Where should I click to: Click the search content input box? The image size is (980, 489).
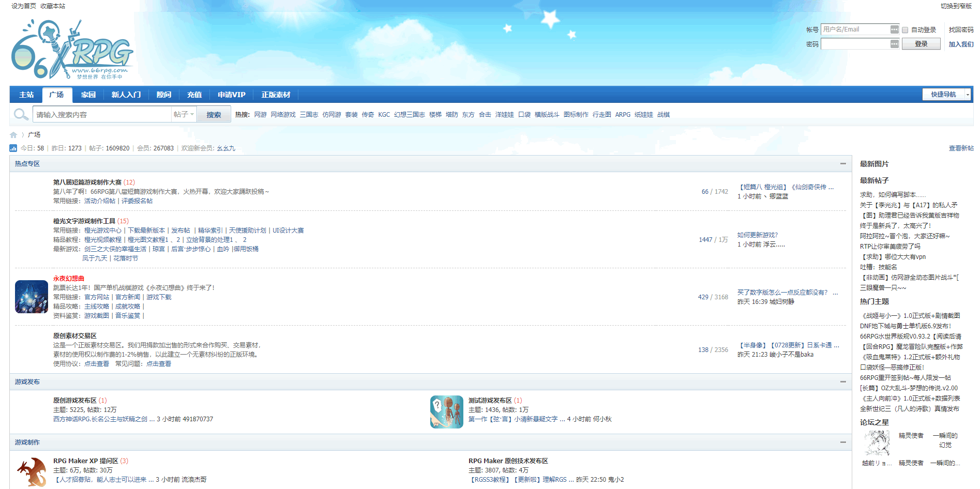[x=102, y=115]
